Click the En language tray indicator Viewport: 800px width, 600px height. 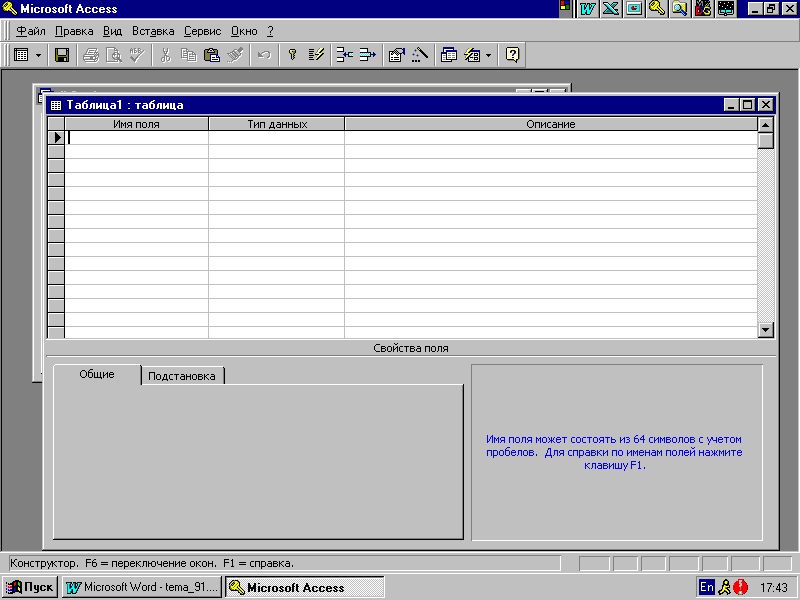706,587
